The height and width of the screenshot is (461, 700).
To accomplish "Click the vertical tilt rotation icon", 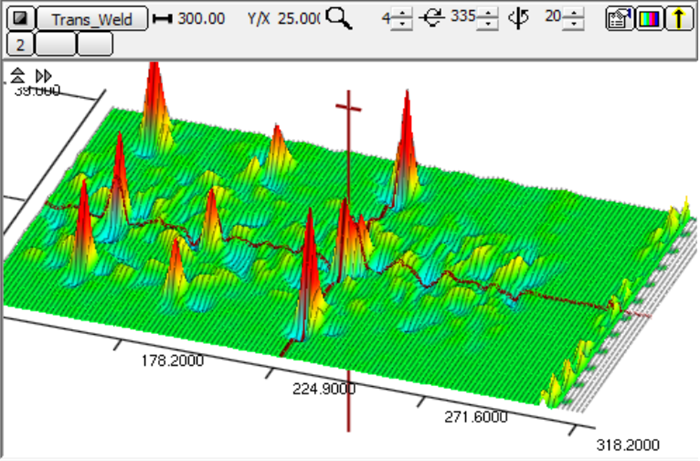I will pyautogui.click(x=518, y=18).
